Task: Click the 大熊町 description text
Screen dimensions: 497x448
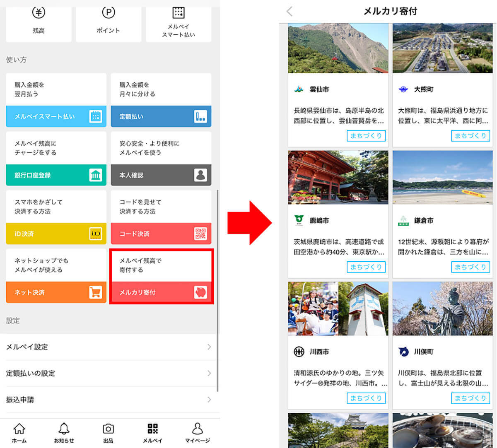Action: pyautogui.click(x=443, y=115)
